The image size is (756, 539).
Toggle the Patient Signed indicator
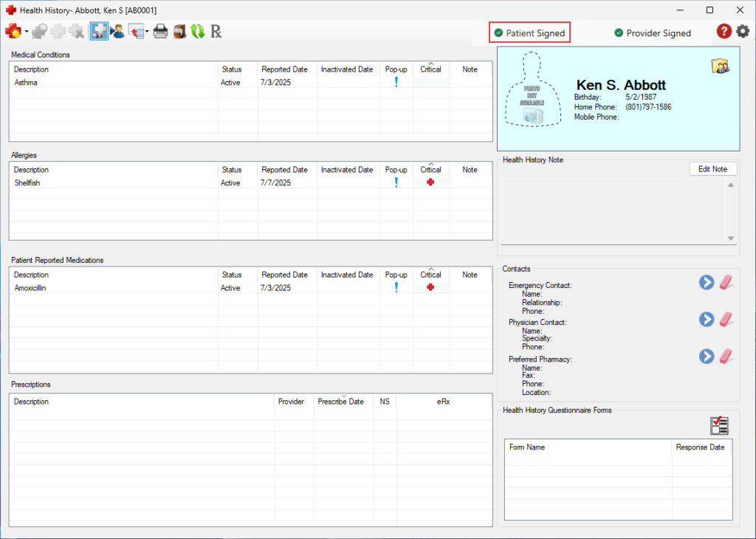click(x=529, y=33)
